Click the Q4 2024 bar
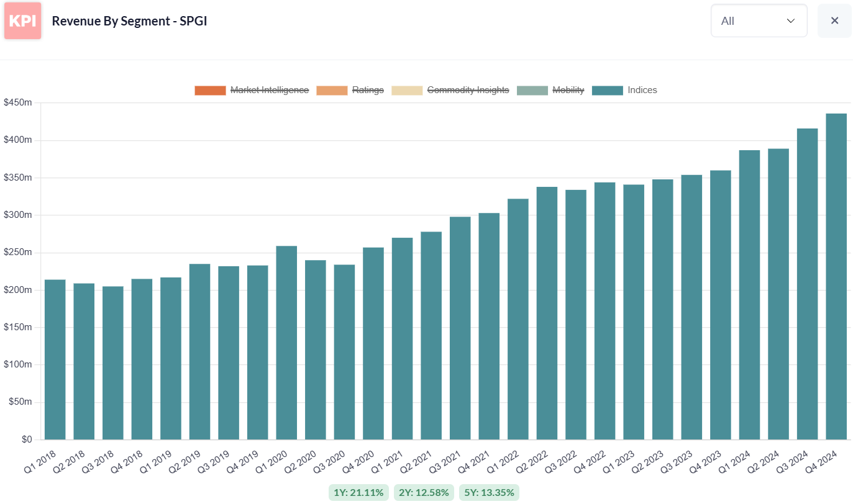Image resolution: width=853 pixels, height=504 pixels. click(836, 277)
